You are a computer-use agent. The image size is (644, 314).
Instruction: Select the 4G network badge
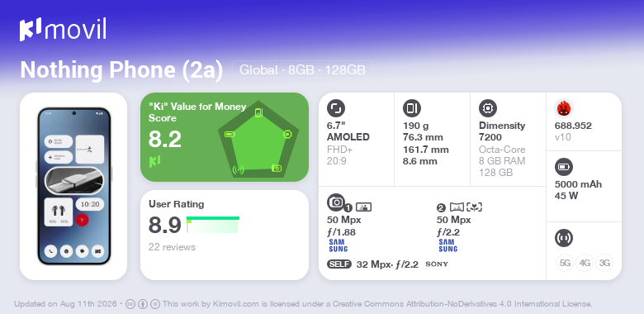point(585,263)
